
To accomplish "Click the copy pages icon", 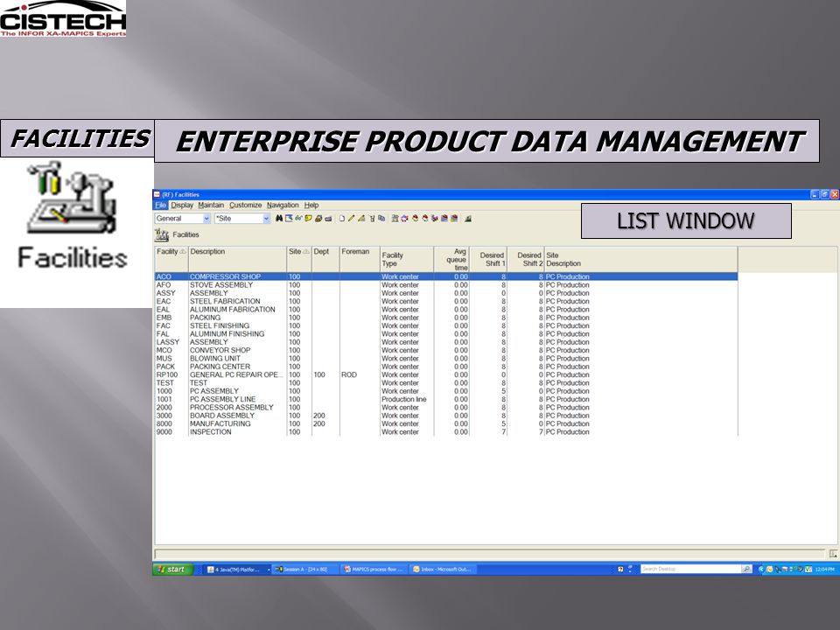I will pyautogui.click(x=381, y=218).
